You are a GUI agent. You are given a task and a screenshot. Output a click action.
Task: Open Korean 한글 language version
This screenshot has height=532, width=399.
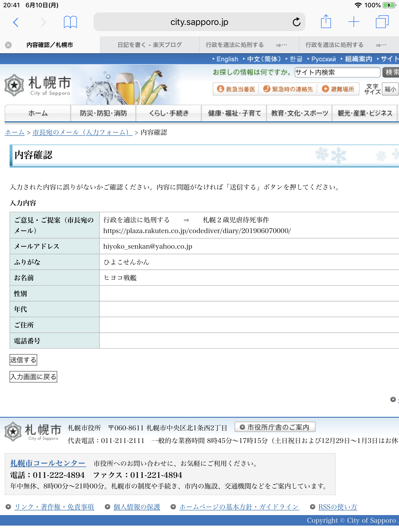coord(296,59)
